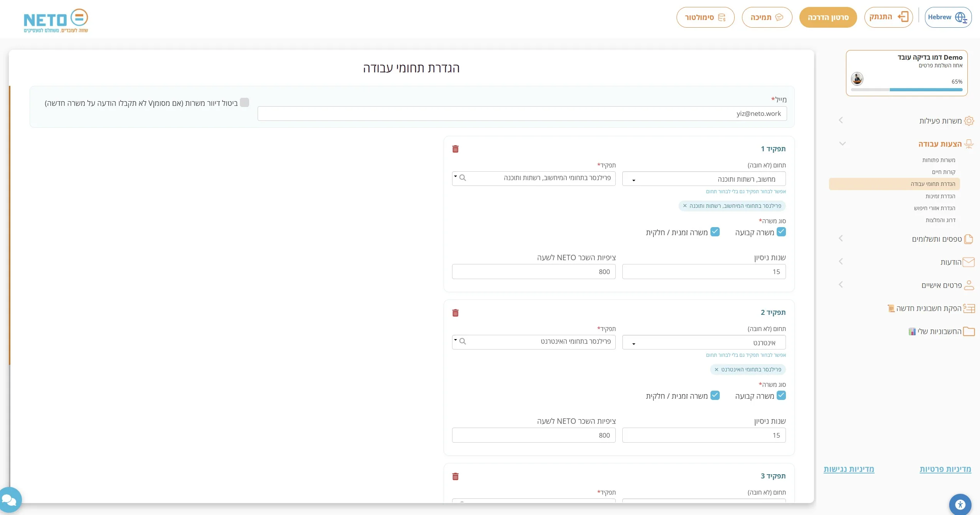Screen dimensions: 980x515
Task: Open the accessibility menu icon
Action: coord(960,505)
